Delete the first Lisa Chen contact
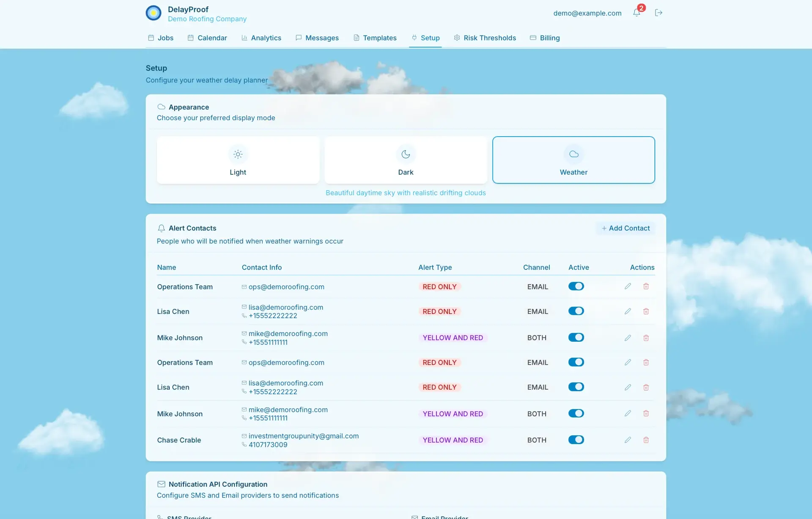This screenshot has height=519, width=812. click(646, 311)
